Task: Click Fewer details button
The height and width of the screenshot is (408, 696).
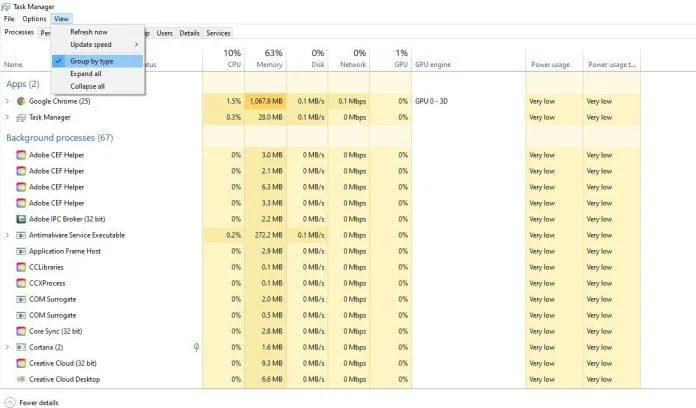Action: point(36,402)
